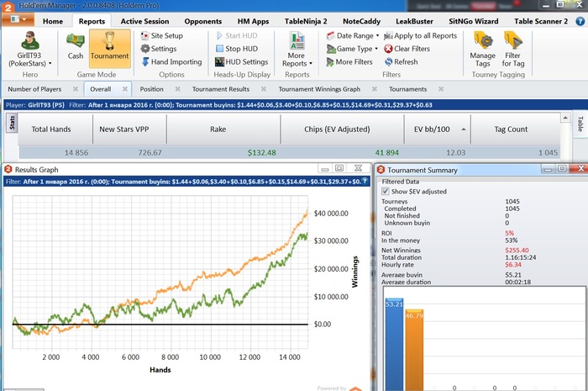Click Results Graph filter help icon

pyautogui.click(x=365, y=182)
